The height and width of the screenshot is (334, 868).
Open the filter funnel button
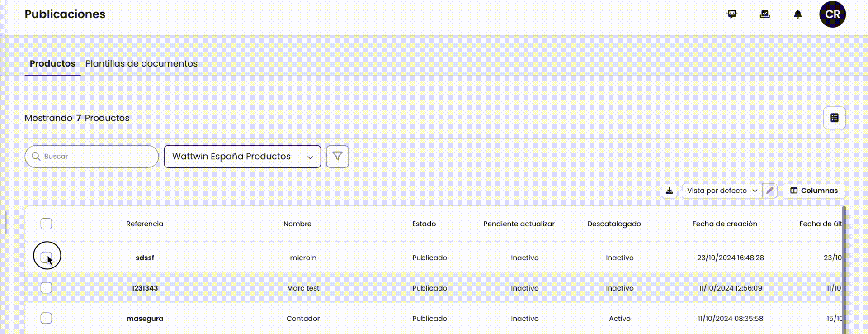pyautogui.click(x=337, y=157)
